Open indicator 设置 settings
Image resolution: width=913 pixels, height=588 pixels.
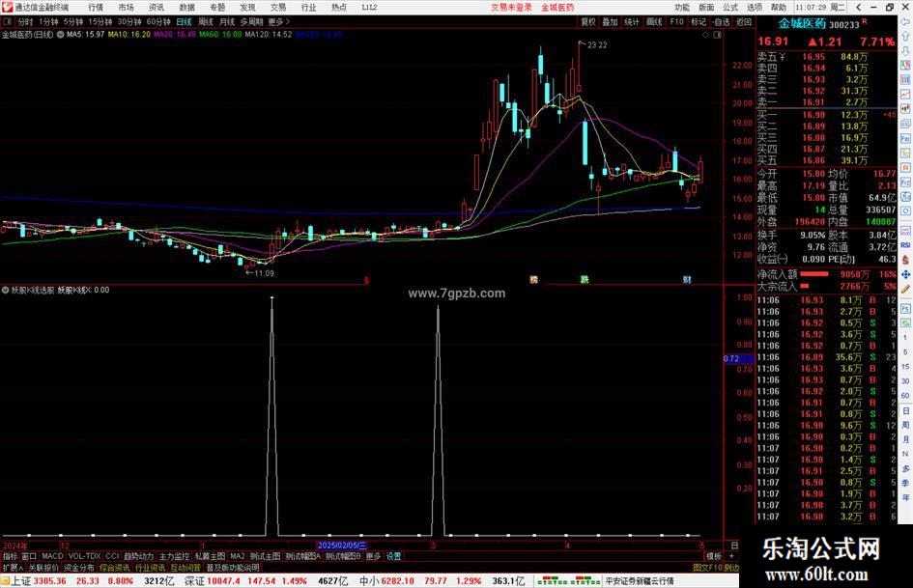coord(393,556)
